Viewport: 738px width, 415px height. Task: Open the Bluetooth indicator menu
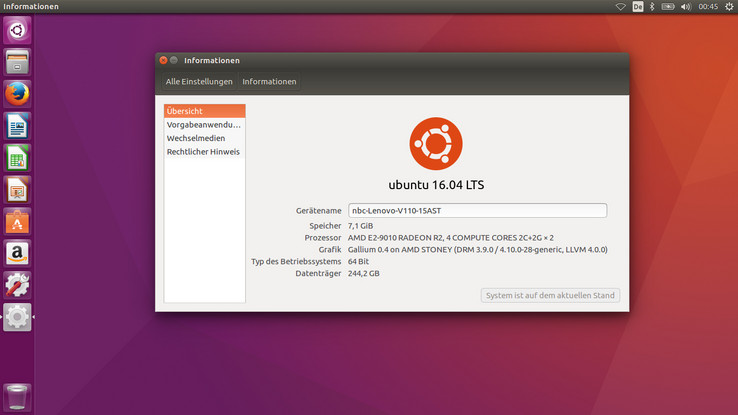[652, 7]
